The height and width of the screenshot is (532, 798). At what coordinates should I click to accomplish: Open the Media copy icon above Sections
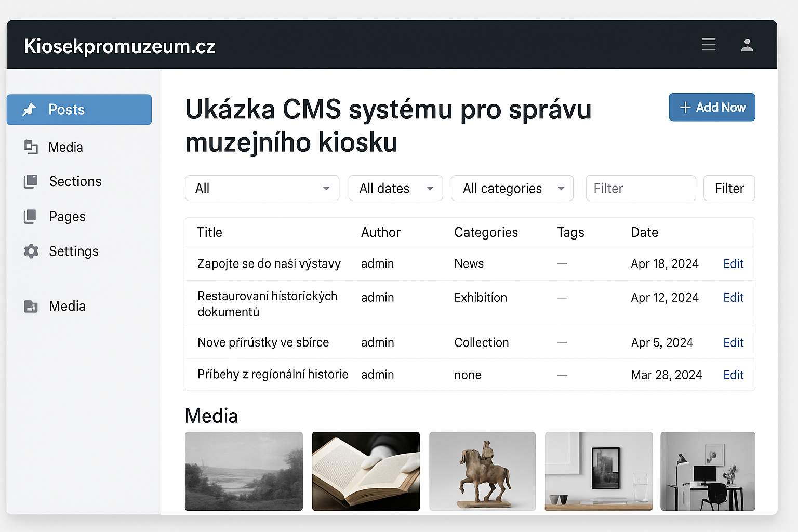[x=31, y=147]
